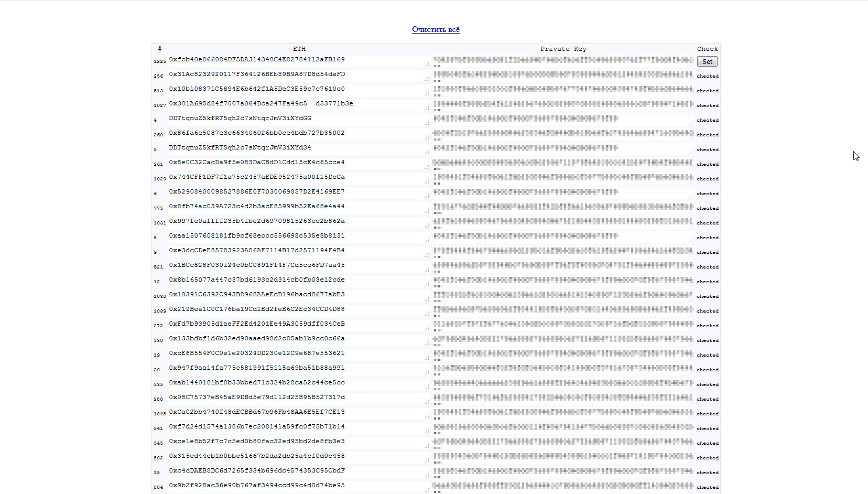Focus the ETH field starting 0x10391C6392C9
This screenshot has height=494, width=868.
click(299, 296)
